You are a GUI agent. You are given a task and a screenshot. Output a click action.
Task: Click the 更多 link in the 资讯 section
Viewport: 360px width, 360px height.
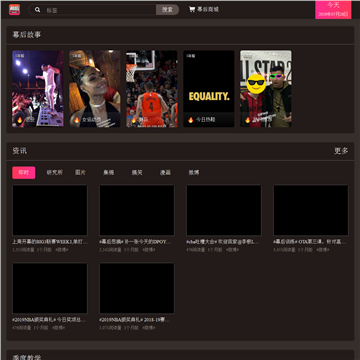point(341,151)
